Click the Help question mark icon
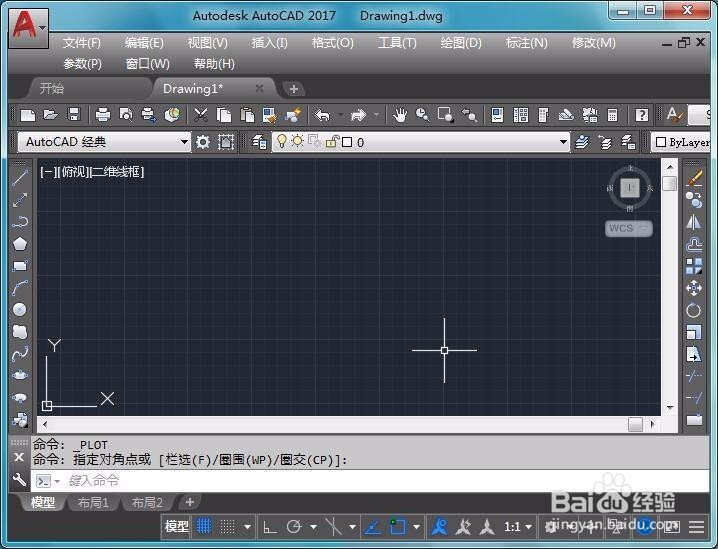718x549 pixels. click(x=642, y=114)
